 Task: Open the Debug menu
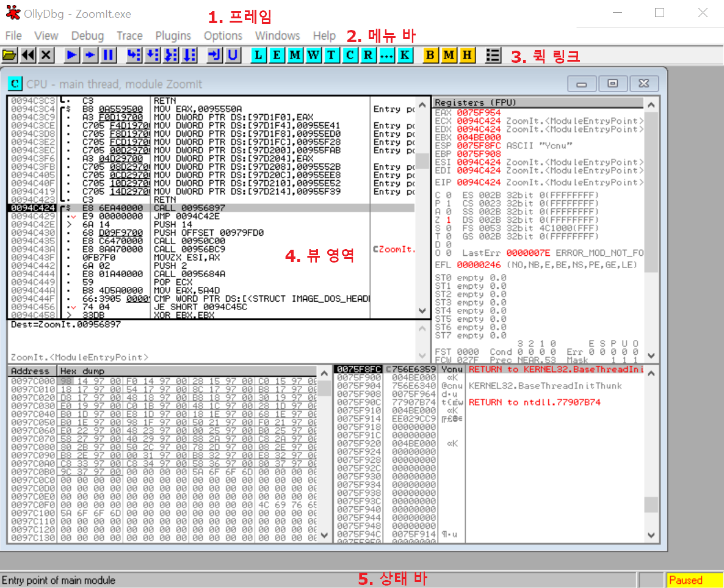87,35
